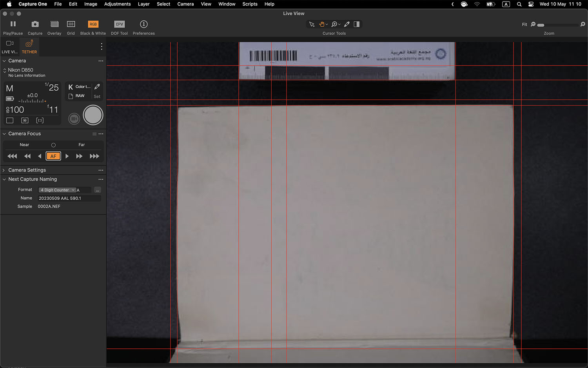Open the Adjustments menu
Image resolution: width=588 pixels, height=368 pixels.
click(117, 4)
